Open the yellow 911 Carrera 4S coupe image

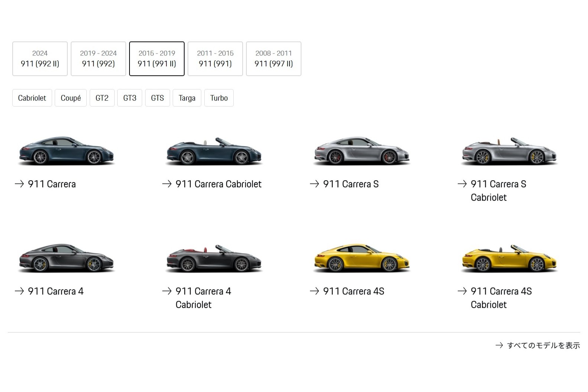[362, 258]
